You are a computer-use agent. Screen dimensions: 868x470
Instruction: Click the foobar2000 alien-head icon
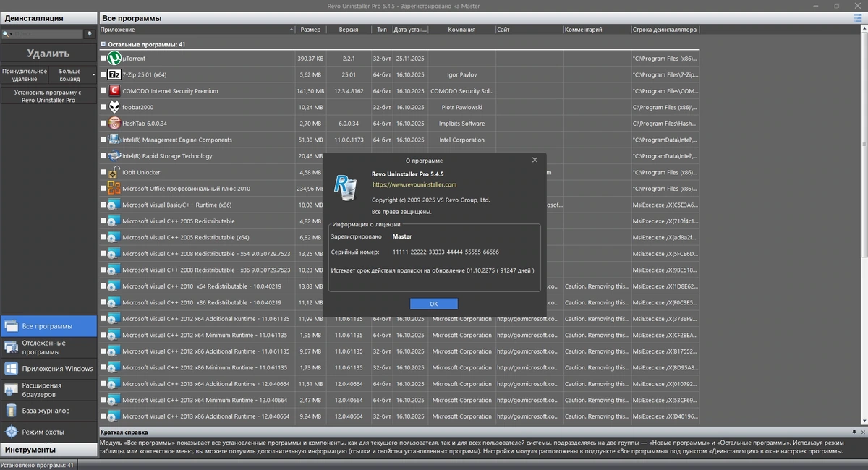114,107
